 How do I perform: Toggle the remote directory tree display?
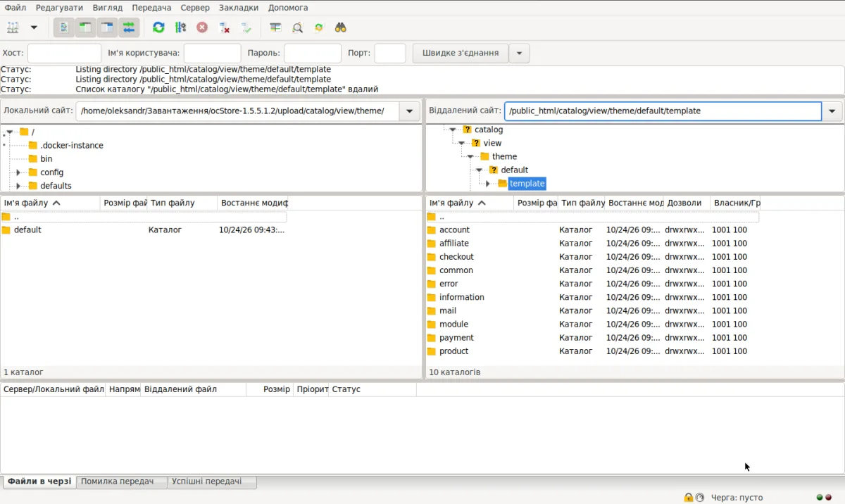[107, 27]
